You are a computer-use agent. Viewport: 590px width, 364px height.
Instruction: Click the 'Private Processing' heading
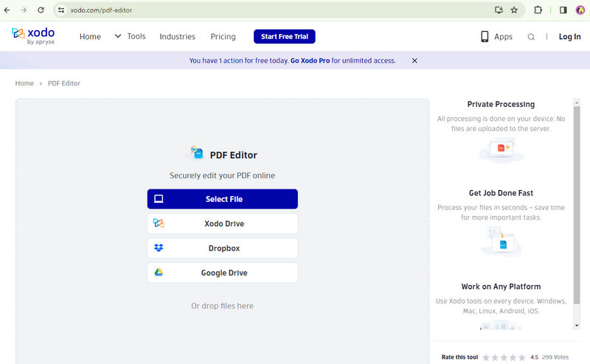pyautogui.click(x=501, y=104)
